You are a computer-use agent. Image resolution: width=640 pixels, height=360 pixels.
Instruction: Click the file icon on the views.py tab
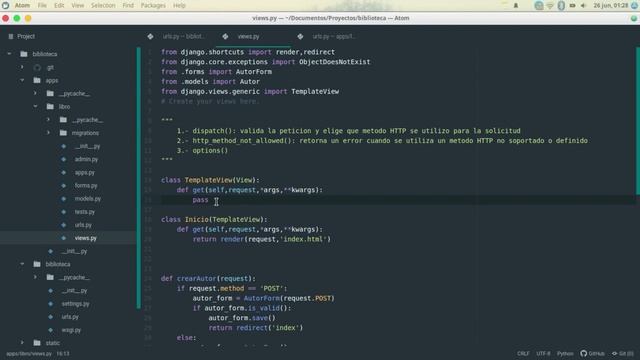(225, 36)
